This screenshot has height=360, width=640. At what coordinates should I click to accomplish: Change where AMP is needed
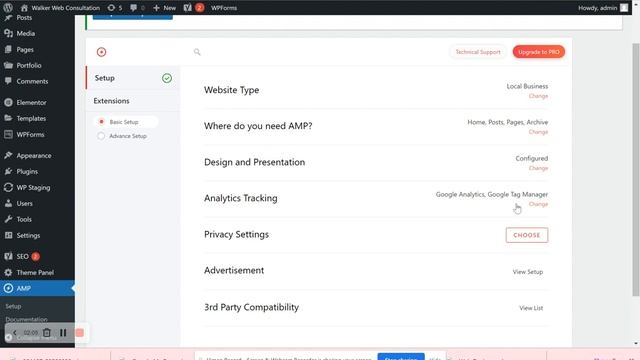coord(538,132)
